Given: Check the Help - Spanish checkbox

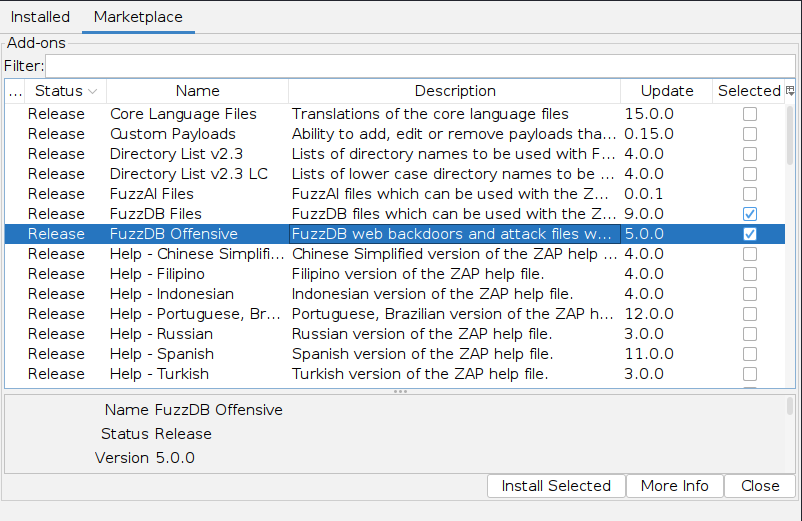Looking at the screenshot, I should point(750,354).
